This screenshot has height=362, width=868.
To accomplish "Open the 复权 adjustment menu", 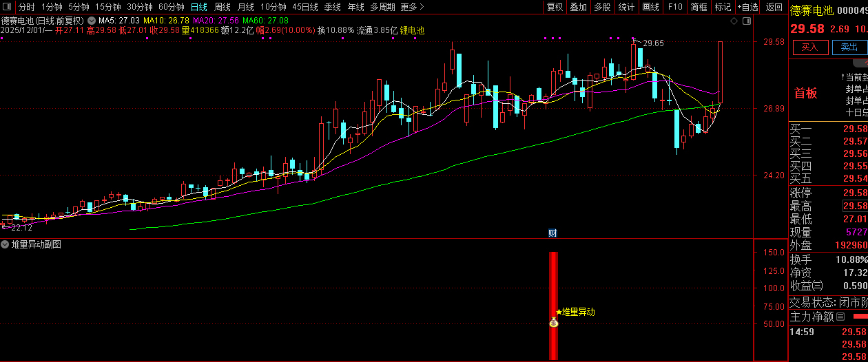I will 555,7.
